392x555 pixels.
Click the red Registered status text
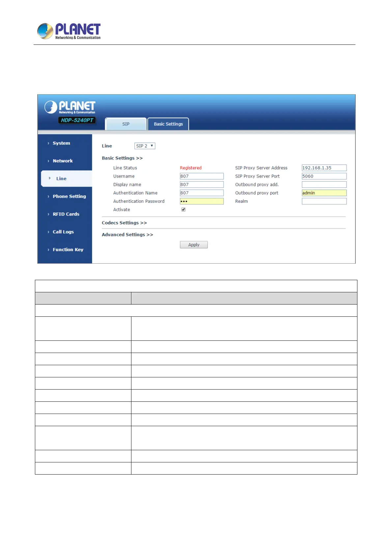click(191, 168)
